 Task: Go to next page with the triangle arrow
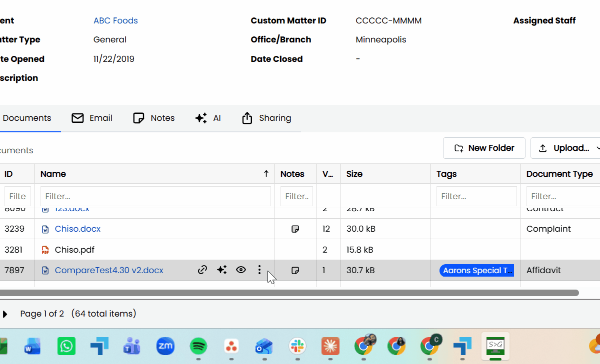[5, 314]
